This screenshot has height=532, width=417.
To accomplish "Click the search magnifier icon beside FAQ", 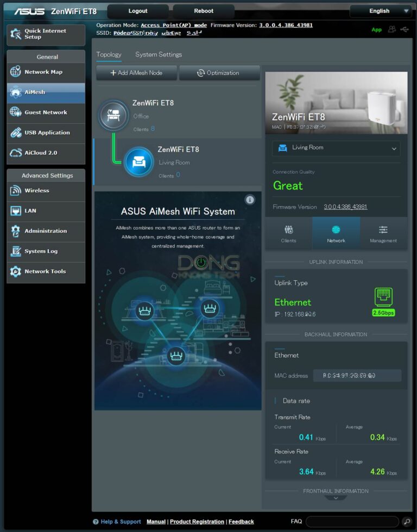I will pos(407,522).
